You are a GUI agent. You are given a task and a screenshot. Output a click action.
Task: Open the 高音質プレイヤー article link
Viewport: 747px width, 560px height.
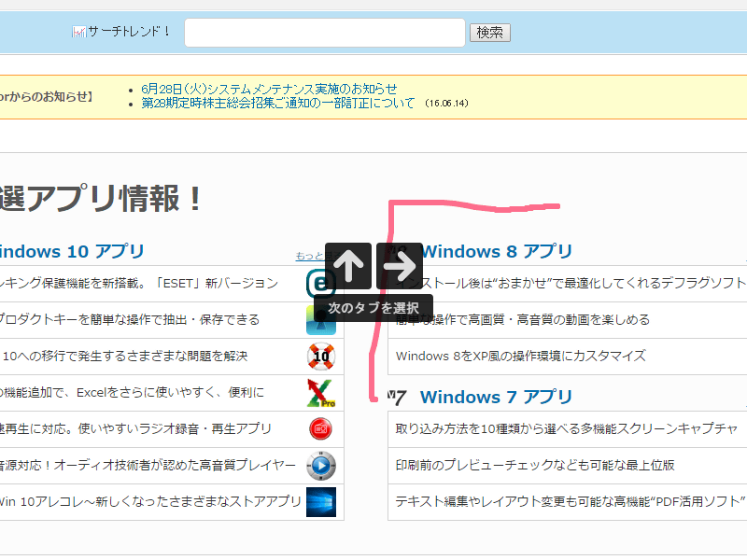pos(148,465)
